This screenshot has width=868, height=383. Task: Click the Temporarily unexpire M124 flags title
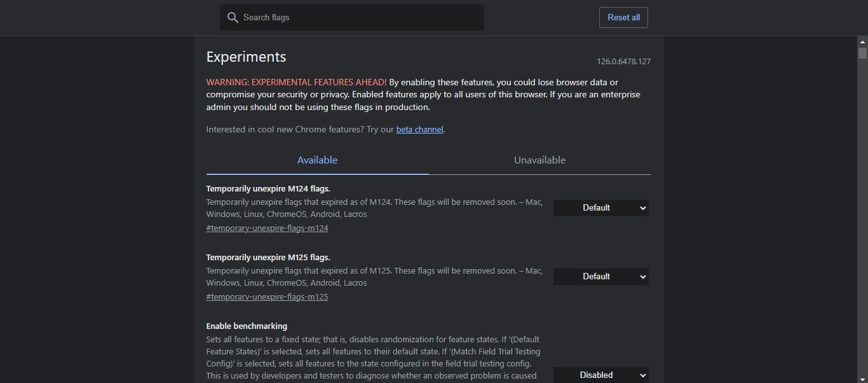(x=268, y=189)
